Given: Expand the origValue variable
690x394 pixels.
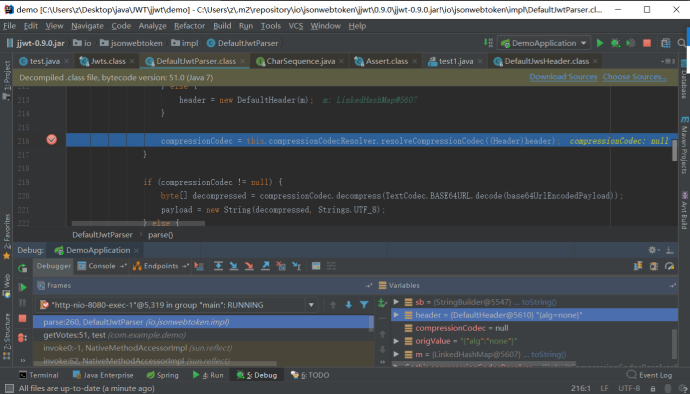Looking at the screenshot, I should click(x=396, y=341).
